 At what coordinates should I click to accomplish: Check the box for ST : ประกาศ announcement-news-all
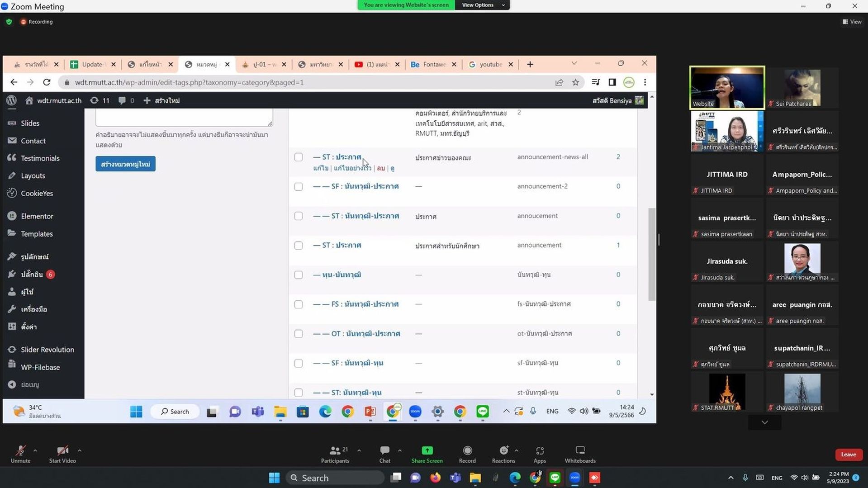pyautogui.click(x=299, y=157)
